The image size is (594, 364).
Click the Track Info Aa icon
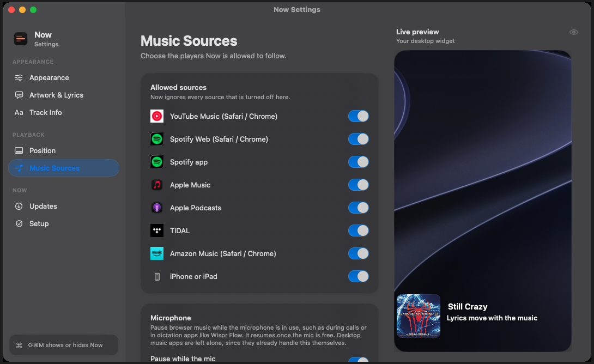pos(19,112)
